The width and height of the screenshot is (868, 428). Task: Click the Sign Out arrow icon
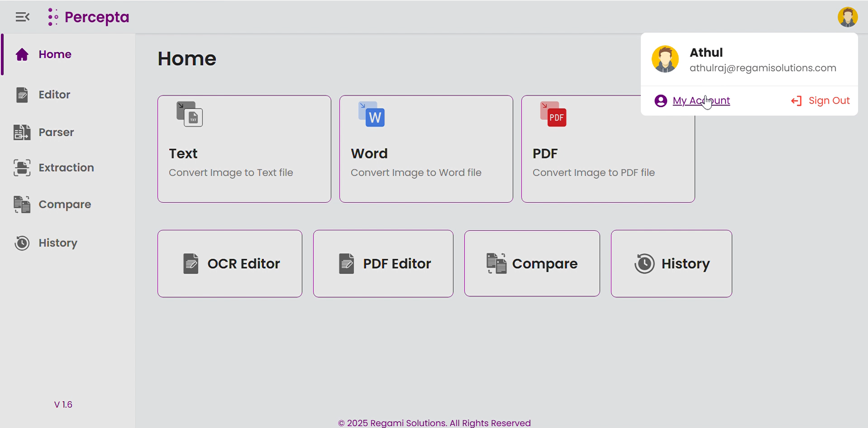point(797,100)
